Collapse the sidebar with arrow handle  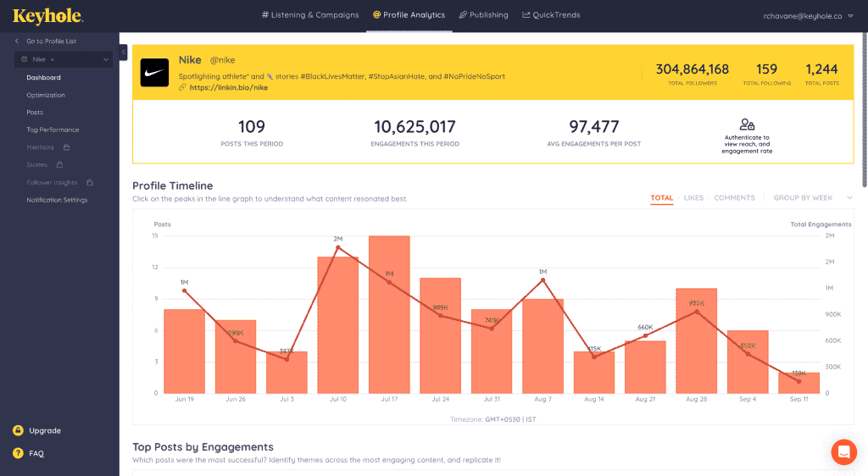(x=123, y=53)
